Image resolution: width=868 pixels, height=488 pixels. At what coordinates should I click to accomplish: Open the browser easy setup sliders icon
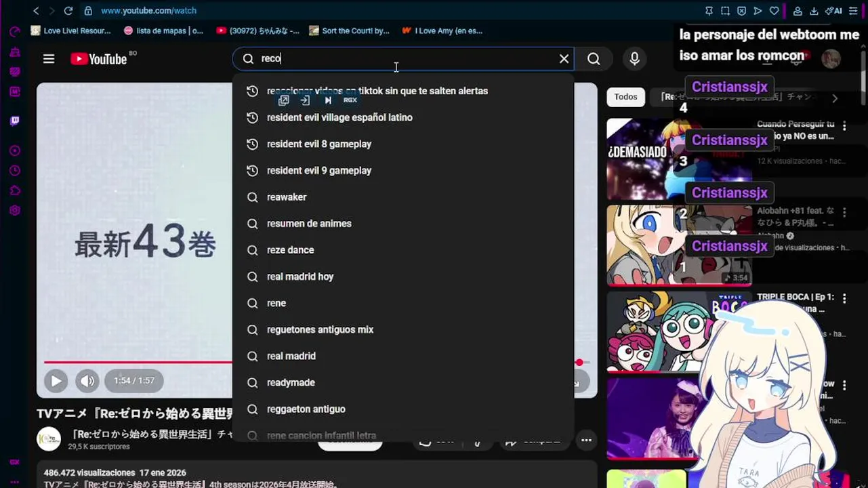(853, 11)
